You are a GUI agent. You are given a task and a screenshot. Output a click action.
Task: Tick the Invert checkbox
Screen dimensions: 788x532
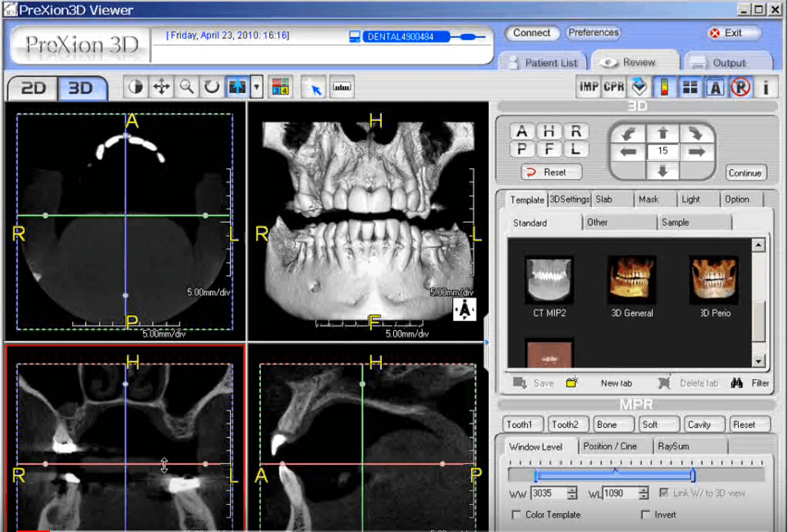pyautogui.click(x=646, y=515)
